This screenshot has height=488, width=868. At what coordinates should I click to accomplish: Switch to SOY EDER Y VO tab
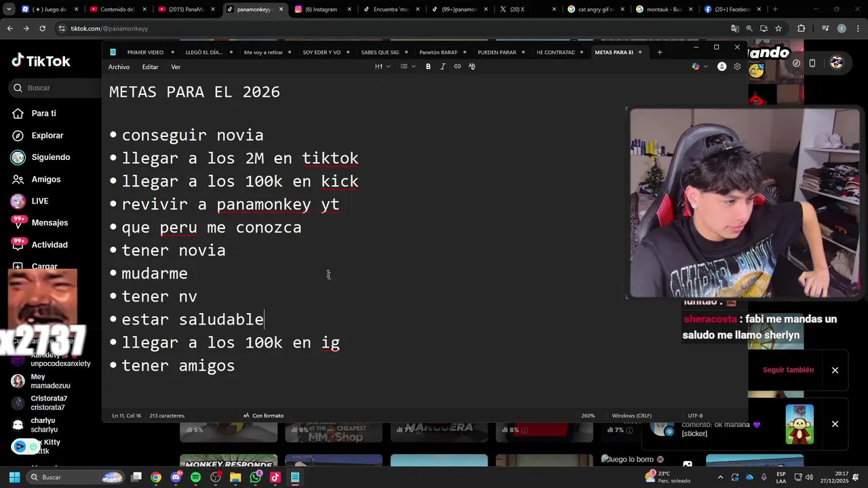321,52
